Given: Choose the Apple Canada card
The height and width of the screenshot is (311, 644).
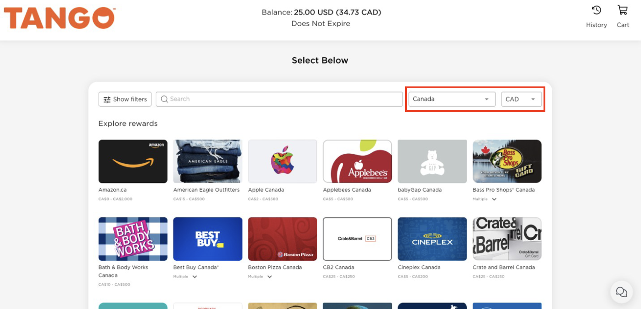Looking at the screenshot, I should pos(284,162).
